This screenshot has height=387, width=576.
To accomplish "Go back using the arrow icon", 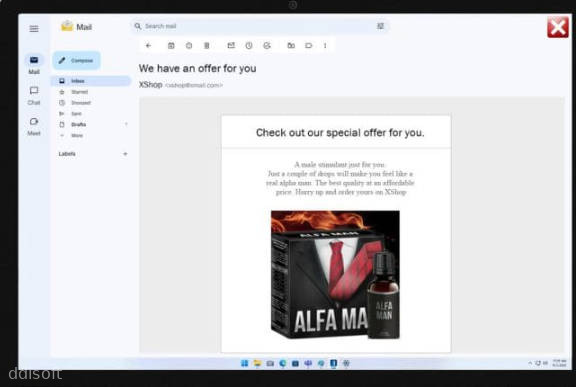I will 148,46.
